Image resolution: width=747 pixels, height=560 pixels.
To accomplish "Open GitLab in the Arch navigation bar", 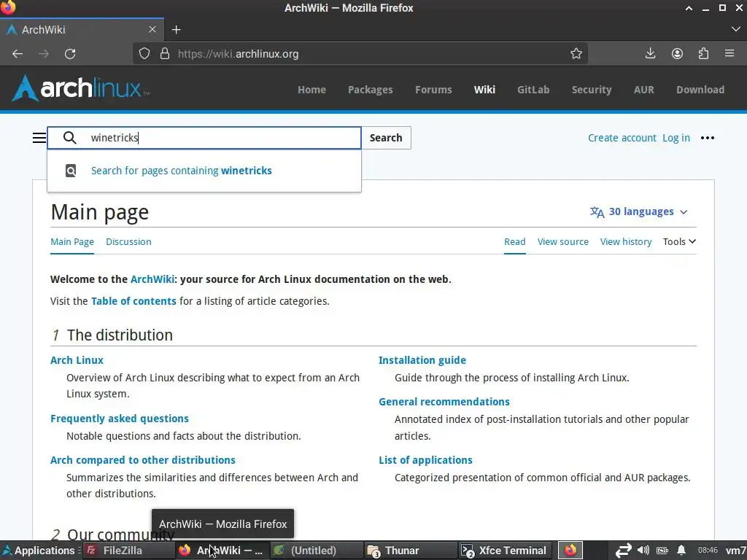I will click(x=533, y=90).
